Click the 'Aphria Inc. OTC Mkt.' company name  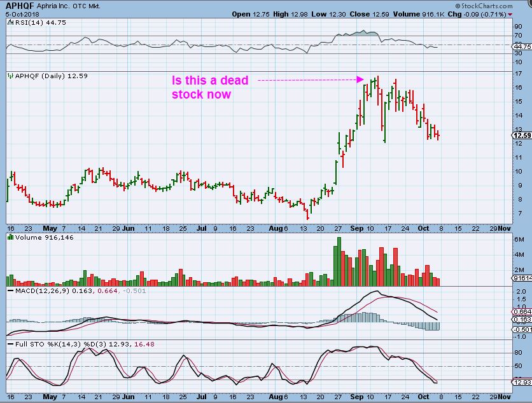tap(68, 6)
